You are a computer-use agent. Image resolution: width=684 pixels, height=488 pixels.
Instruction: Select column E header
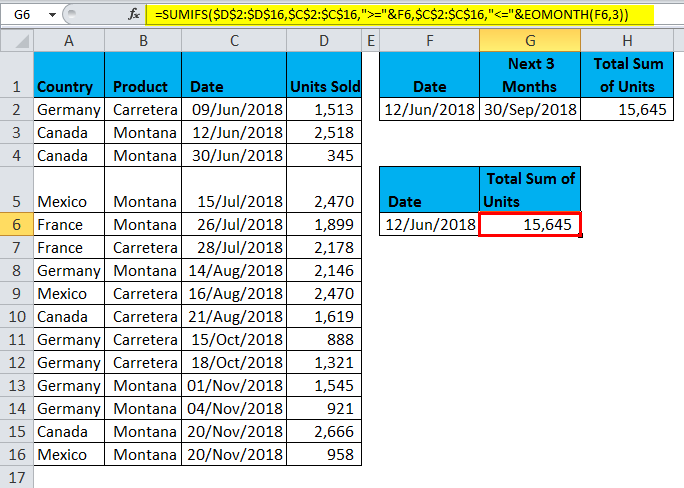371,41
